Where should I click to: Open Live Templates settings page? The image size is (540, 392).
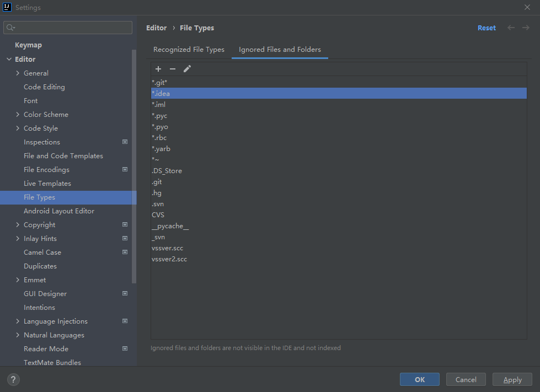coord(47,184)
